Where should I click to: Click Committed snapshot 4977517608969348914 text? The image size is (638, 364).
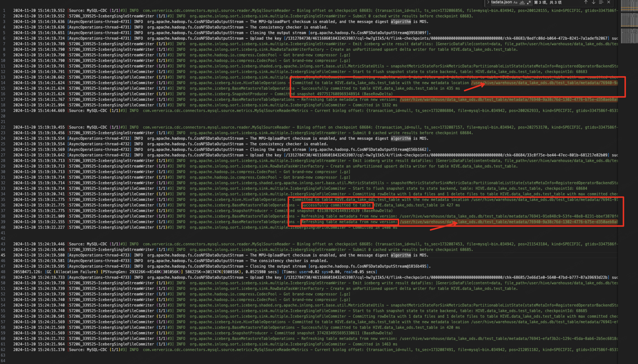317,94
